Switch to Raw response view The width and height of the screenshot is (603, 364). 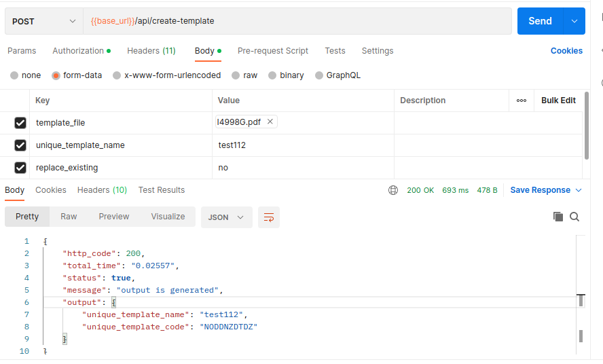click(69, 217)
